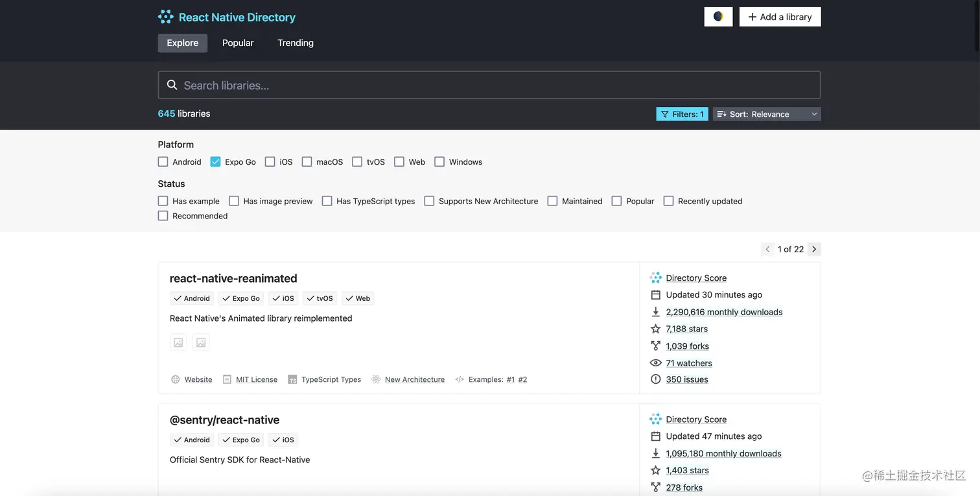This screenshot has height=496, width=980.
Task: Enable the Recently updated filter
Action: click(668, 201)
